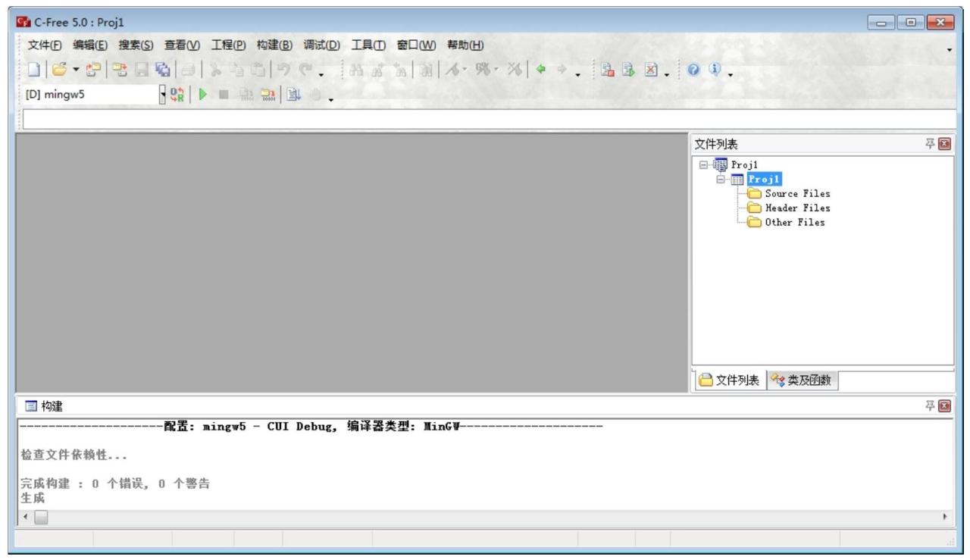Click the blue Help question mark icon
970x560 pixels.
pos(693,70)
